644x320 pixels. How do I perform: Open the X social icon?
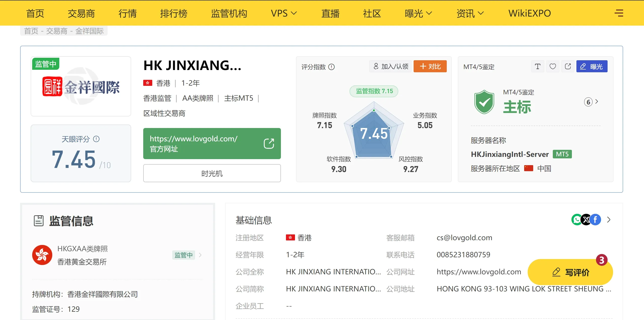coord(586,220)
